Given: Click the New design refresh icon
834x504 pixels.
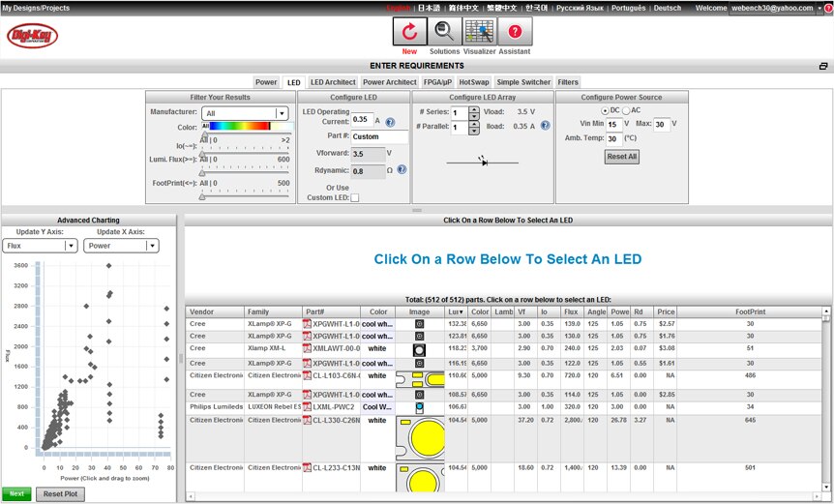Looking at the screenshot, I should [409, 32].
